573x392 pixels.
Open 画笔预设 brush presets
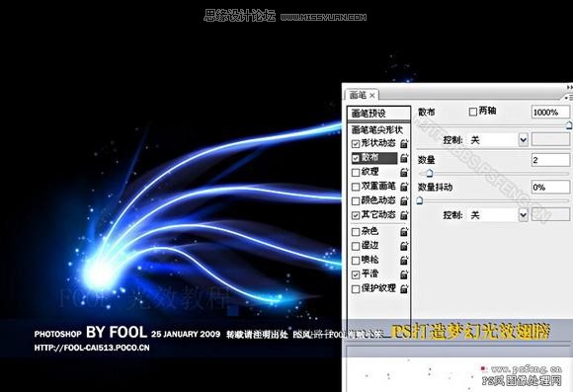[x=378, y=114]
